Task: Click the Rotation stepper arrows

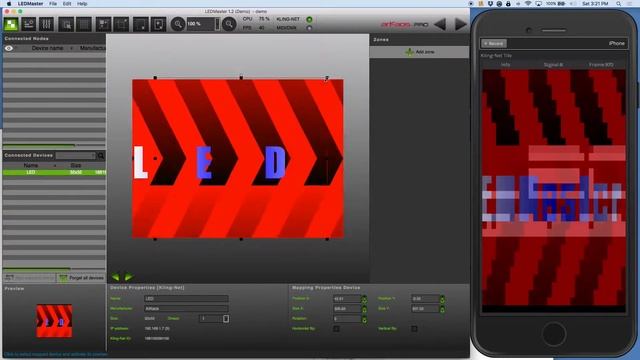Action: [364, 319]
